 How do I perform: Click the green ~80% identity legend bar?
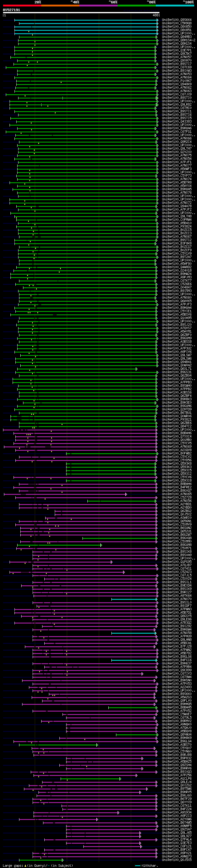click(x=137, y=6)
